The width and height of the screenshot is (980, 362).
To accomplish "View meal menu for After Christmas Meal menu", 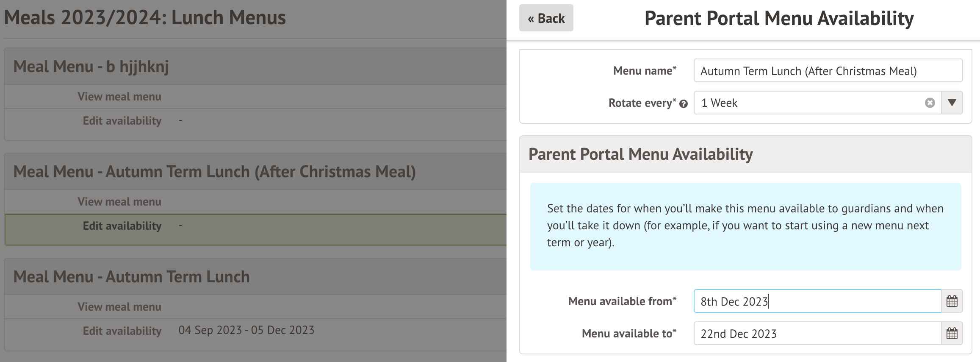I will [x=119, y=202].
